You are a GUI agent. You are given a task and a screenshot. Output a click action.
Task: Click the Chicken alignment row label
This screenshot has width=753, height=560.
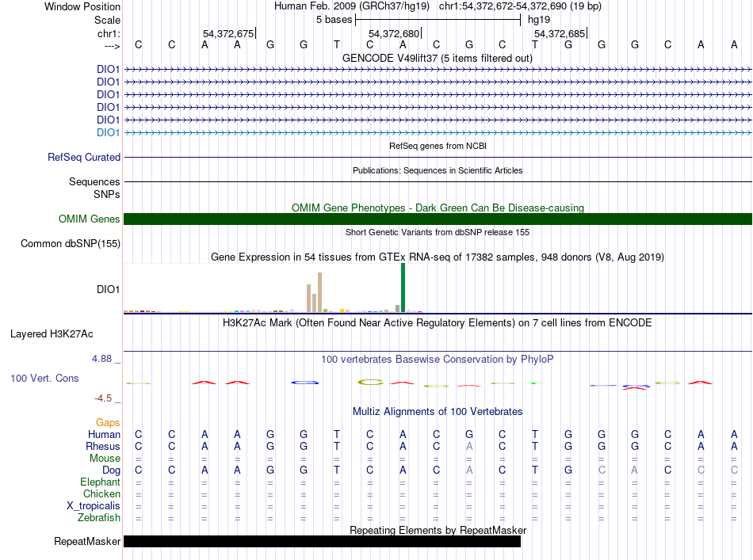pyautogui.click(x=101, y=493)
